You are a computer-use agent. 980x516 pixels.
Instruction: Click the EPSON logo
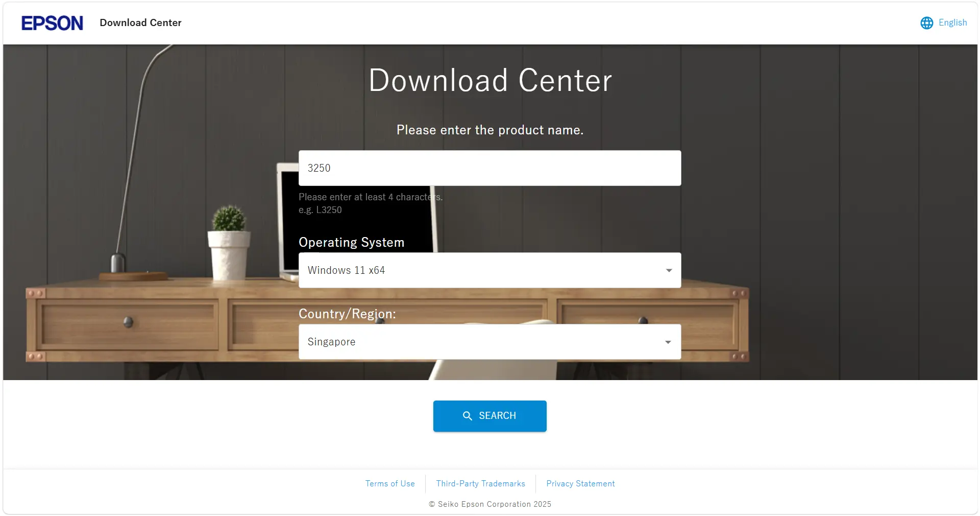pyautogui.click(x=52, y=23)
